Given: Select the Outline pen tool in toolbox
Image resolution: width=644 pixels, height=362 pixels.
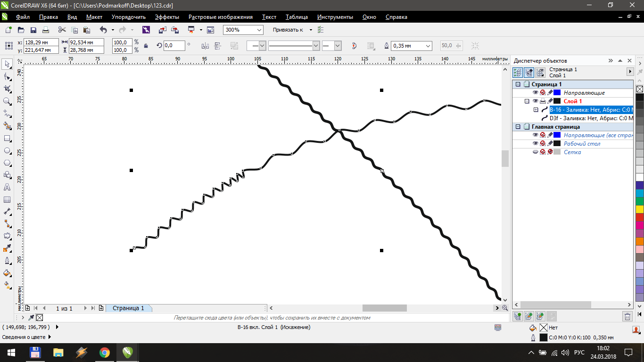Looking at the screenshot, I should (x=7, y=261).
